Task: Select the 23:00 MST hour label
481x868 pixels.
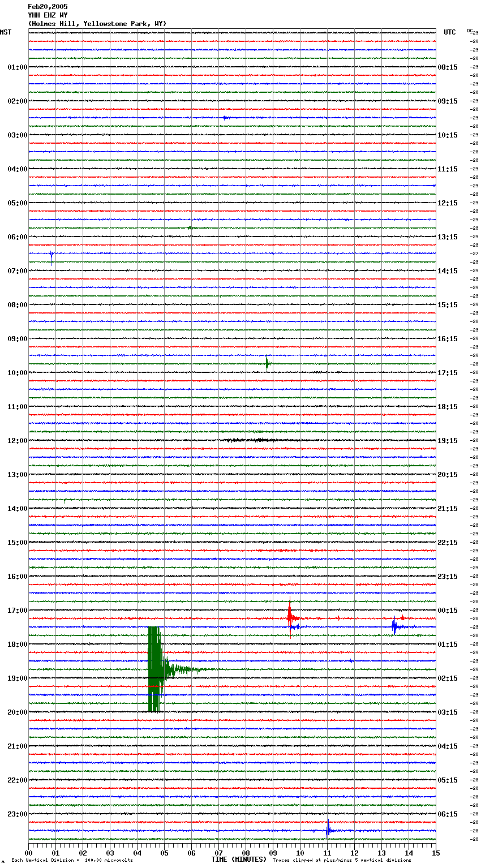Action: coord(17,814)
